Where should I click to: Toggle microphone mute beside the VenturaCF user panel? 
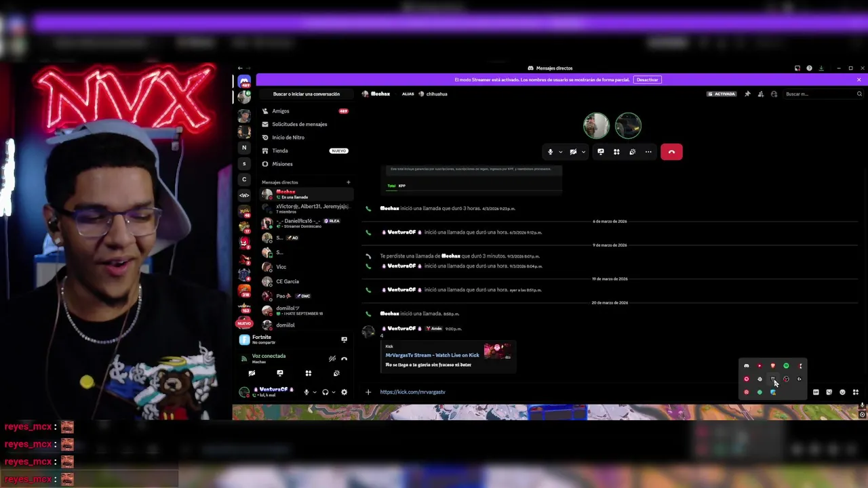[x=307, y=392]
